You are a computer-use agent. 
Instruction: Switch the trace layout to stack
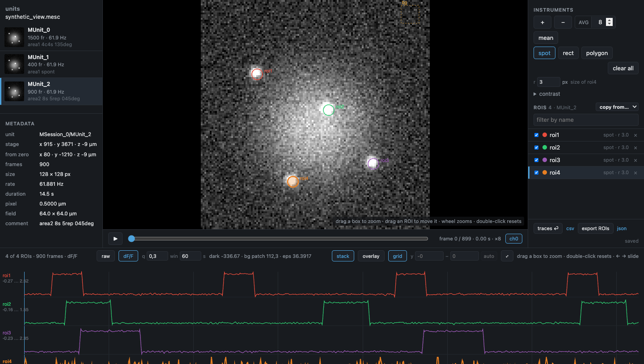pyautogui.click(x=343, y=256)
